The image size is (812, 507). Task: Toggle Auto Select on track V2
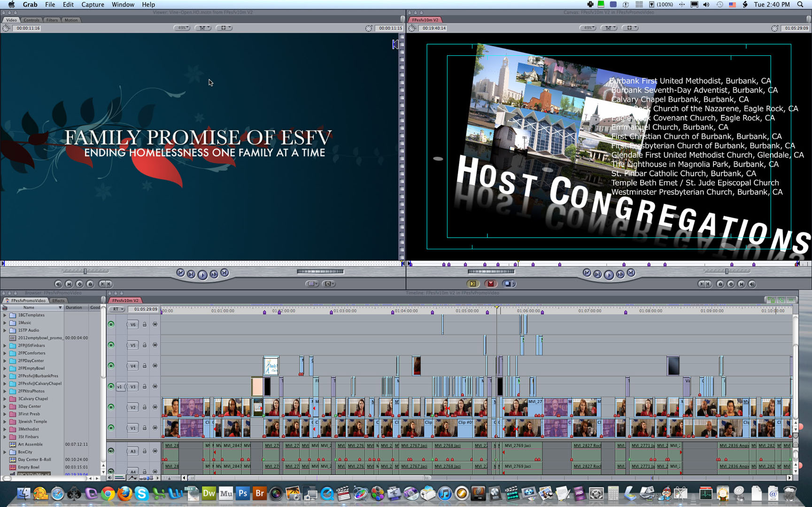click(155, 407)
